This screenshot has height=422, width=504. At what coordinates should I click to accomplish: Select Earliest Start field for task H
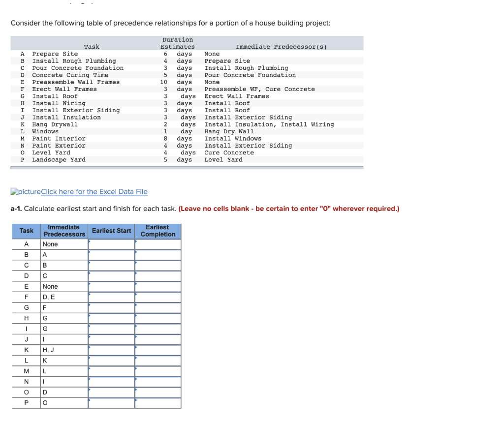[x=111, y=319]
